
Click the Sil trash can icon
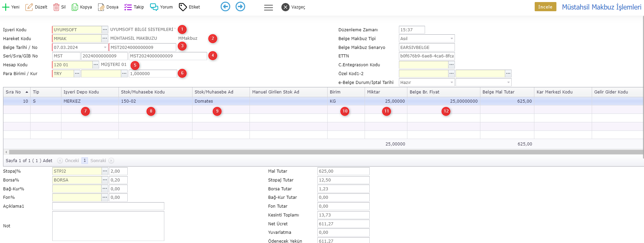pos(56,7)
